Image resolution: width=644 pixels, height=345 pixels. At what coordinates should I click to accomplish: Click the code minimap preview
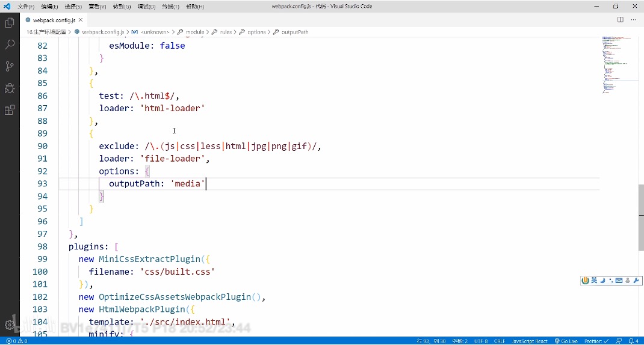[x=616, y=65]
